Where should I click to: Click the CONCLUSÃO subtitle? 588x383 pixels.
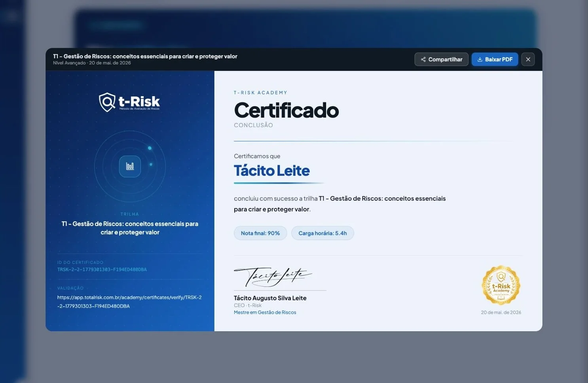click(x=253, y=125)
